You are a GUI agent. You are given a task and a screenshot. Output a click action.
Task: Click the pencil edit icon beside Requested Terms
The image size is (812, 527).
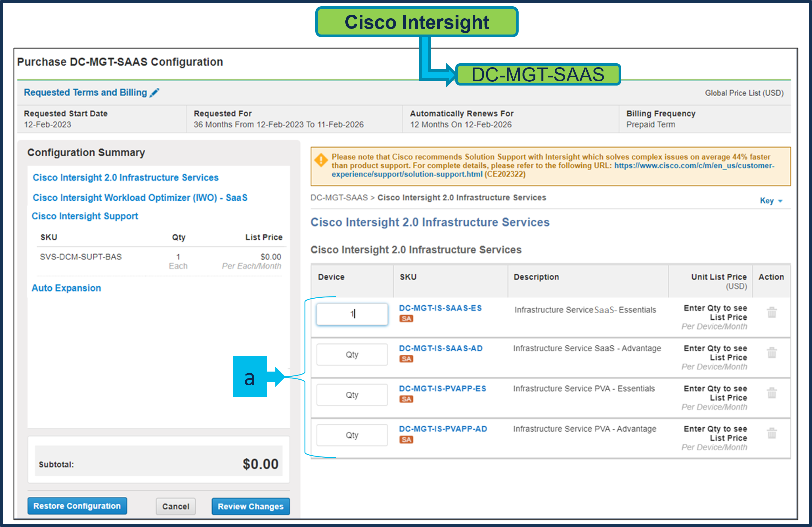154,92
